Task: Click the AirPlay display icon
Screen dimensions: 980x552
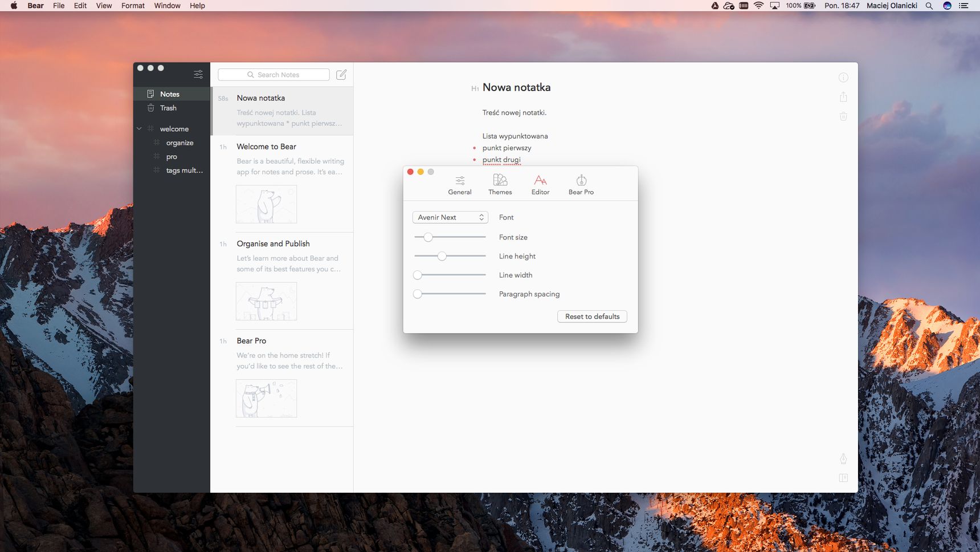Action: coord(774,6)
